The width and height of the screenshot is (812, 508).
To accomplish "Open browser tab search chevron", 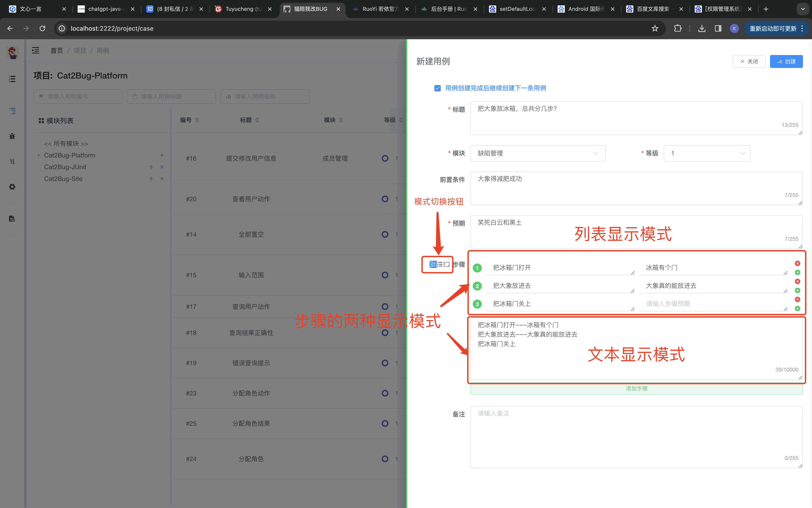I will point(803,9).
